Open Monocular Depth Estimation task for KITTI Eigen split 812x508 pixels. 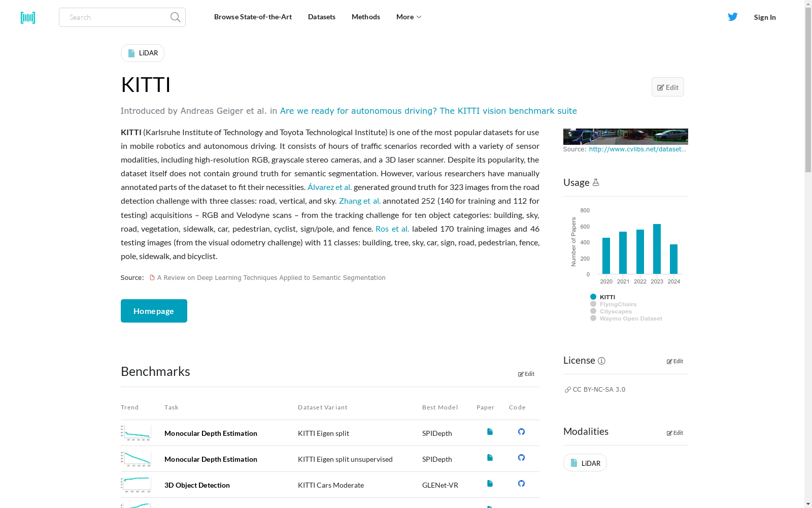pos(211,433)
